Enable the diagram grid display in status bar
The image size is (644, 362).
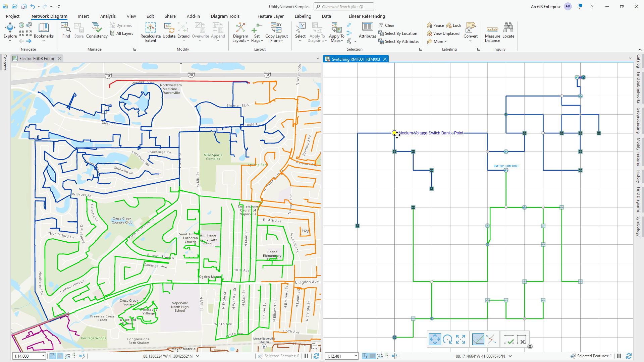click(372, 356)
